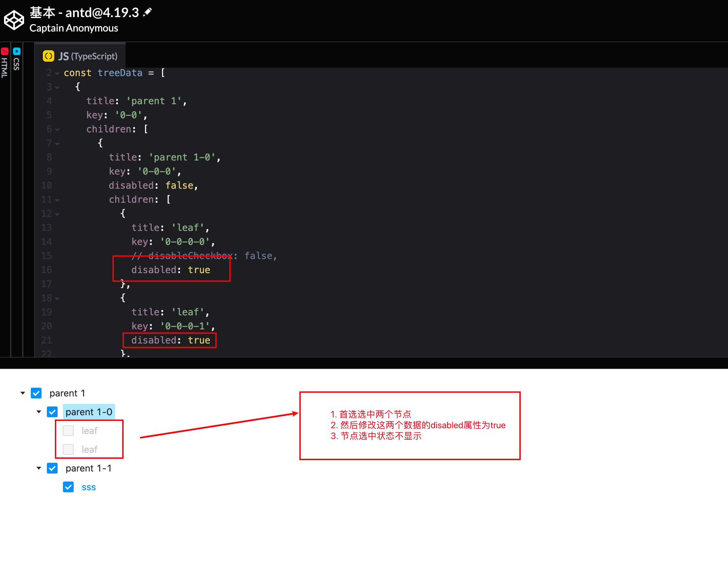Uncheck the parent 1 checkbox
Image resolution: width=728 pixels, height=567 pixels.
pos(36,393)
